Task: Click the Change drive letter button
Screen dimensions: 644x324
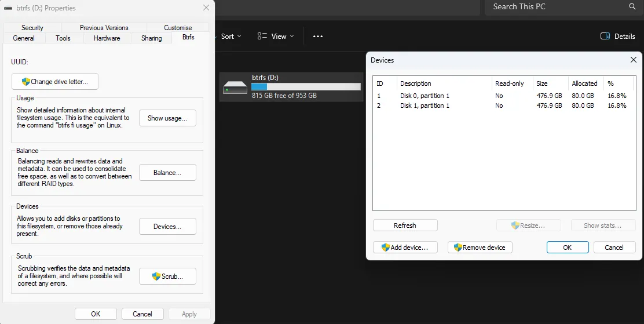Action: coord(55,81)
